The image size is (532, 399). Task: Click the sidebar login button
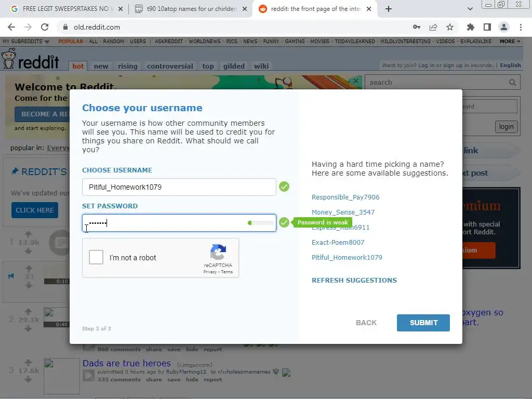(x=506, y=127)
